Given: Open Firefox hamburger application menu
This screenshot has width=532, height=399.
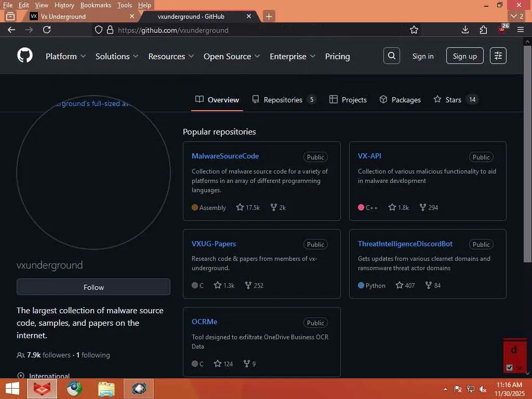Looking at the screenshot, I should 521,30.
